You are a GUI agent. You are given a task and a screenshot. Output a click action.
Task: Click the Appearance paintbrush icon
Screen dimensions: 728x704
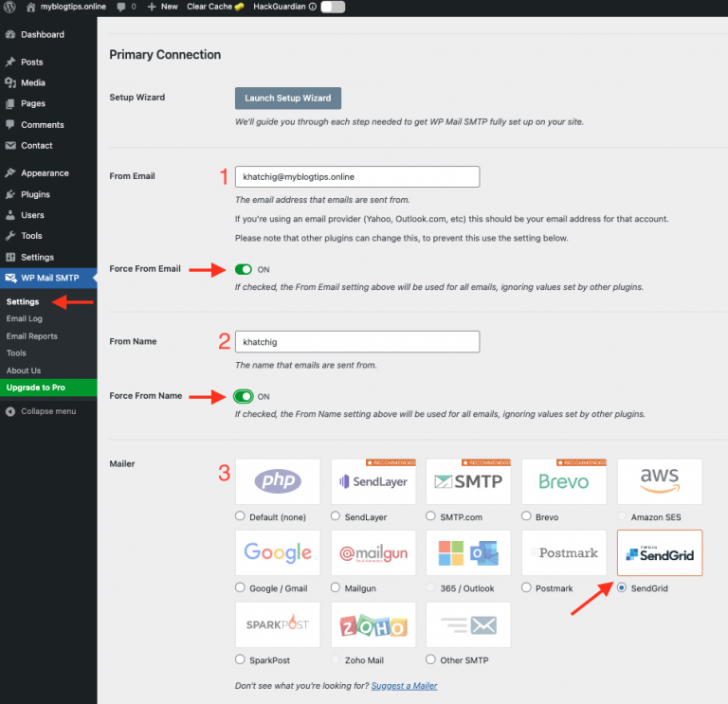pos(10,173)
